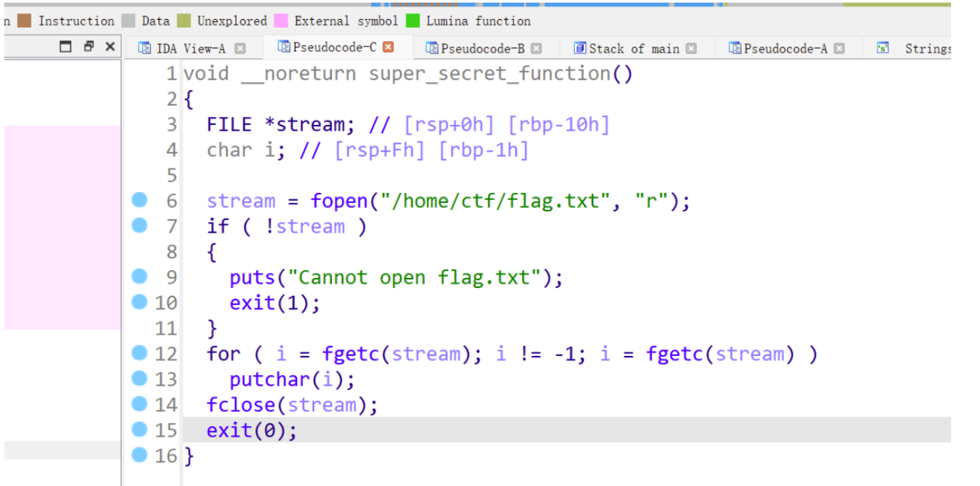Screen dimensions: 980x486
Task: Toggle breakpoint on line 16 closing brace
Action: click(x=139, y=454)
